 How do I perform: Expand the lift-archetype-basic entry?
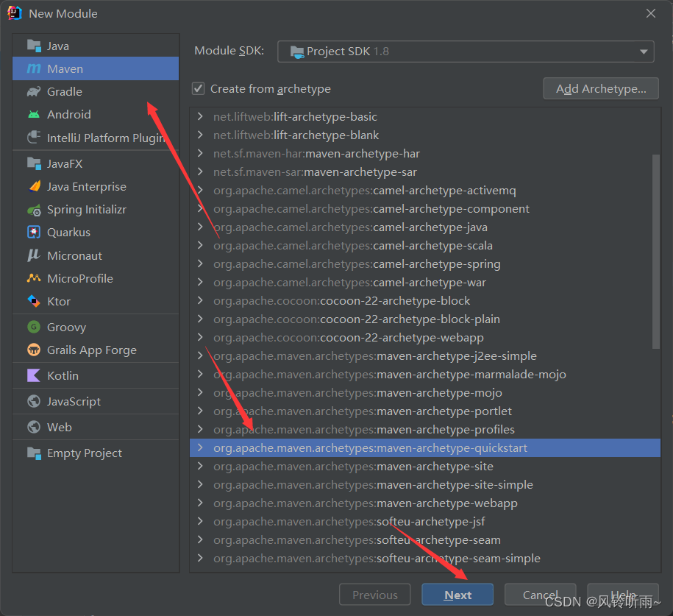click(200, 117)
